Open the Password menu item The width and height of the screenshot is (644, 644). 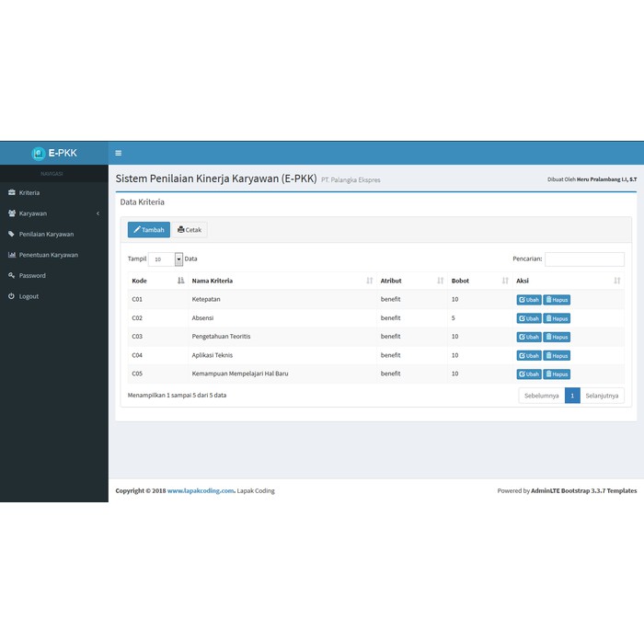click(x=32, y=276)
